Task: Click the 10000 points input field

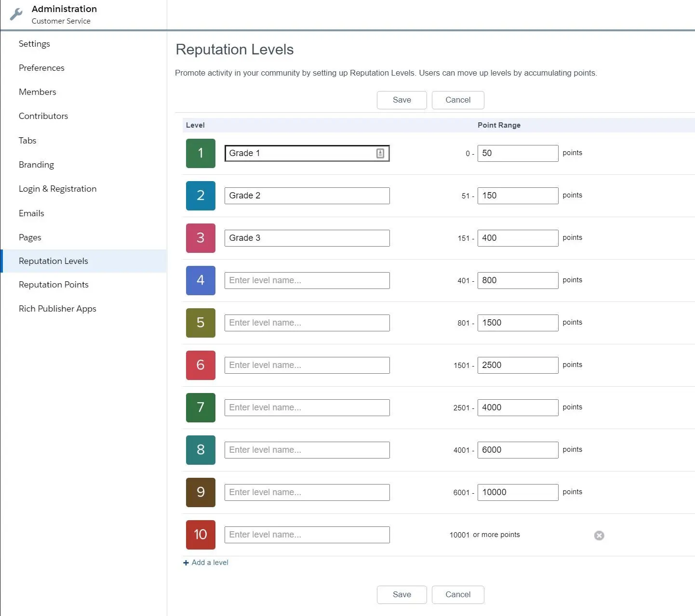Action: click(x=518, y=492)
